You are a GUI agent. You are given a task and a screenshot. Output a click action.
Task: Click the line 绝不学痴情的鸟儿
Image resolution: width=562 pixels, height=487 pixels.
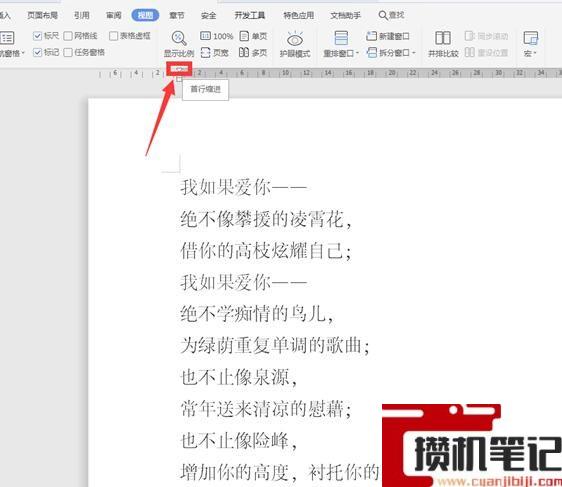[x=257, y=314]
